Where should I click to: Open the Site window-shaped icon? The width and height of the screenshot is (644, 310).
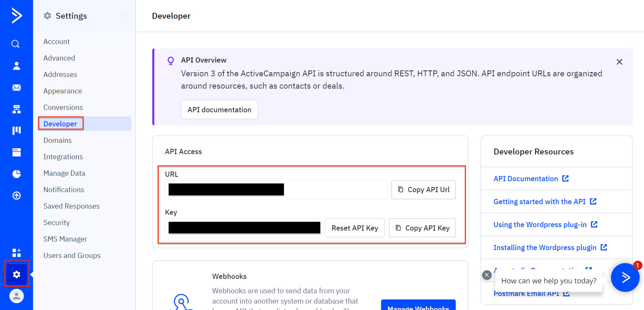pyautogui.click(x=16, y=152)
